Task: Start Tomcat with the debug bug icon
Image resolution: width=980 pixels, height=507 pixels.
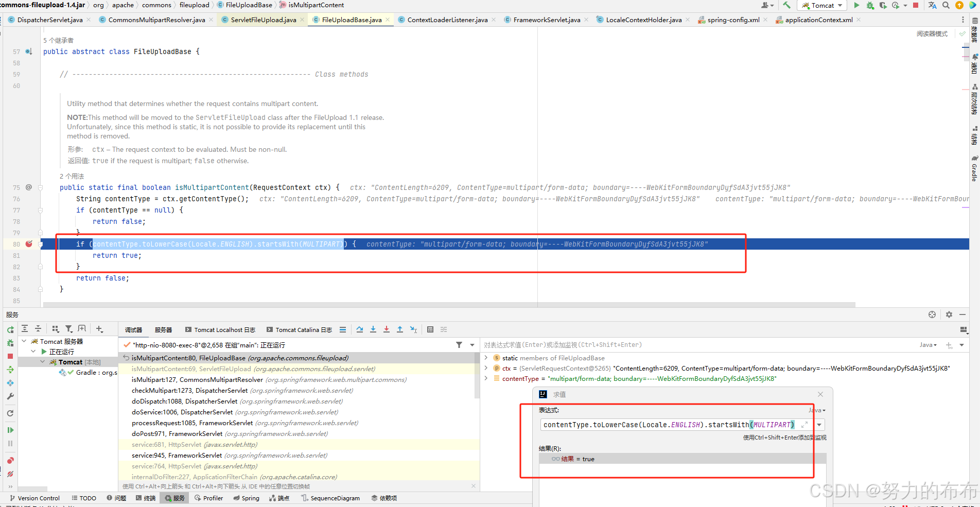Action: [x=870, y=5]
